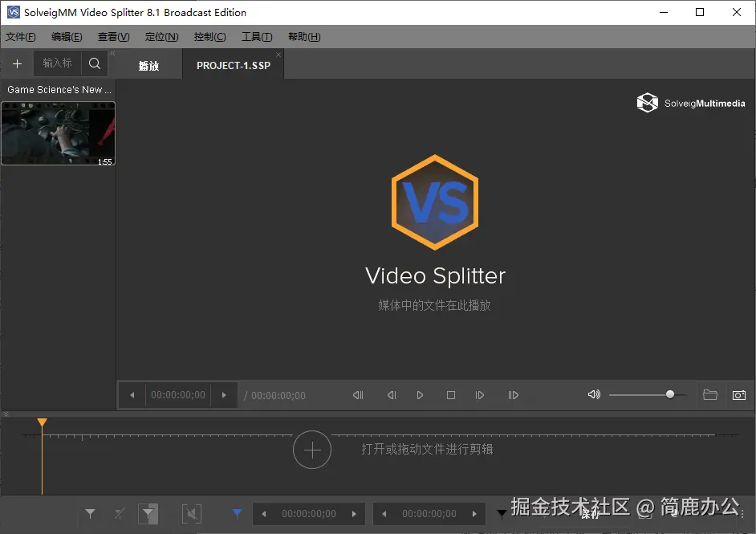
Task: Take a snapshot using the camera icon
Action: (x=738, y=394)
